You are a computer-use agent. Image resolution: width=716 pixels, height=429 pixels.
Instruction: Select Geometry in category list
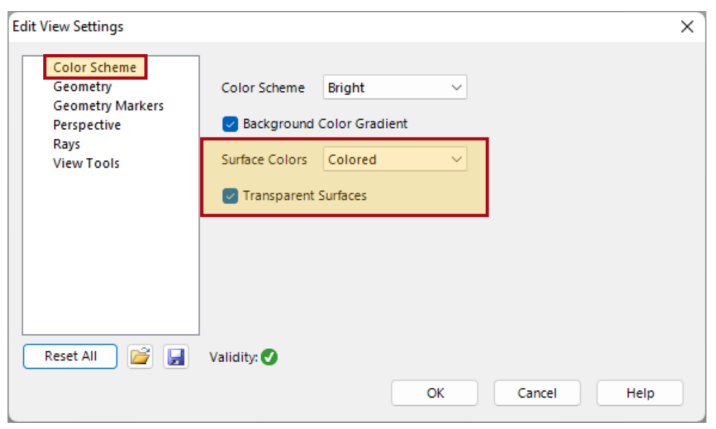(82, 86)
